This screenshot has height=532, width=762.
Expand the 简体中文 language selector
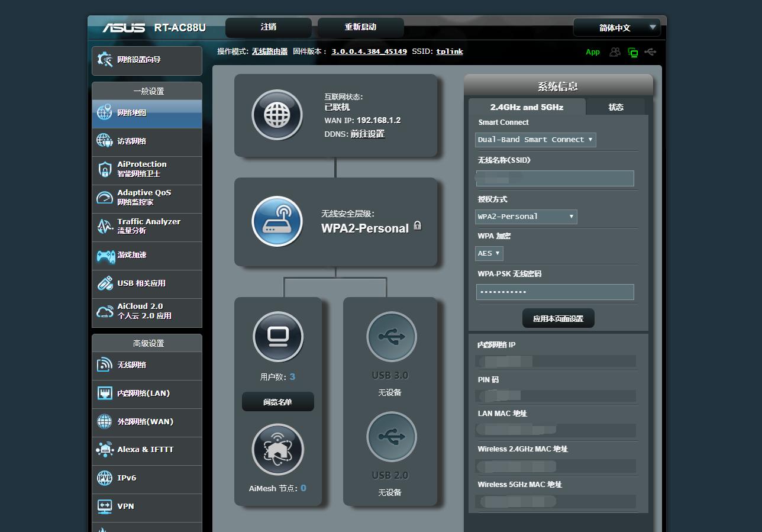point(616,28)
